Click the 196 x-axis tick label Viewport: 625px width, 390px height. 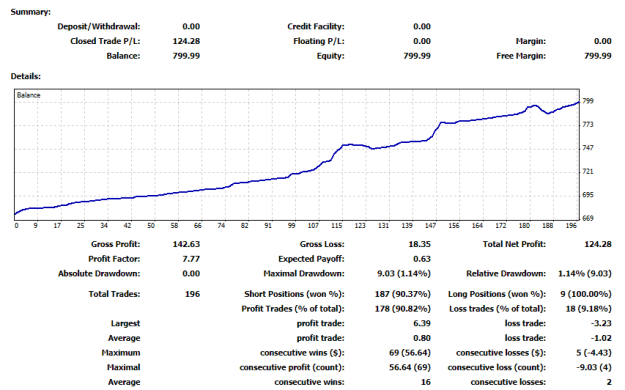click(x=571, y=226)
